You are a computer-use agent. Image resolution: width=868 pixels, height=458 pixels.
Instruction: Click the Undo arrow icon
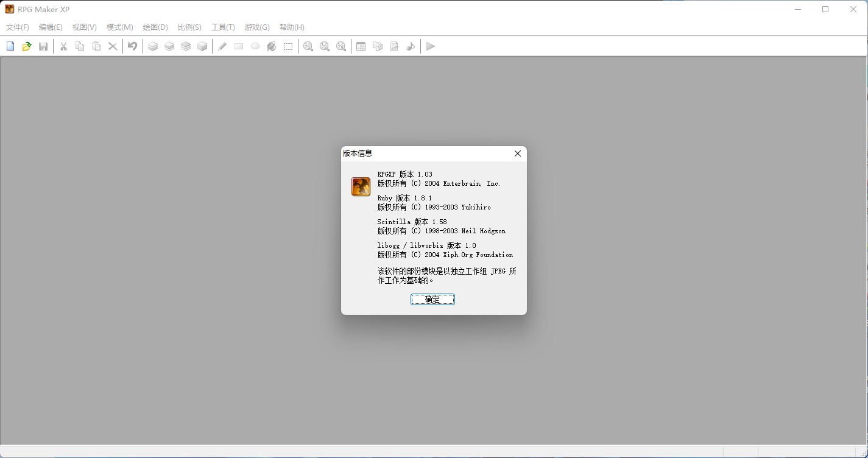pyautogui.click(x=132, y=46)
